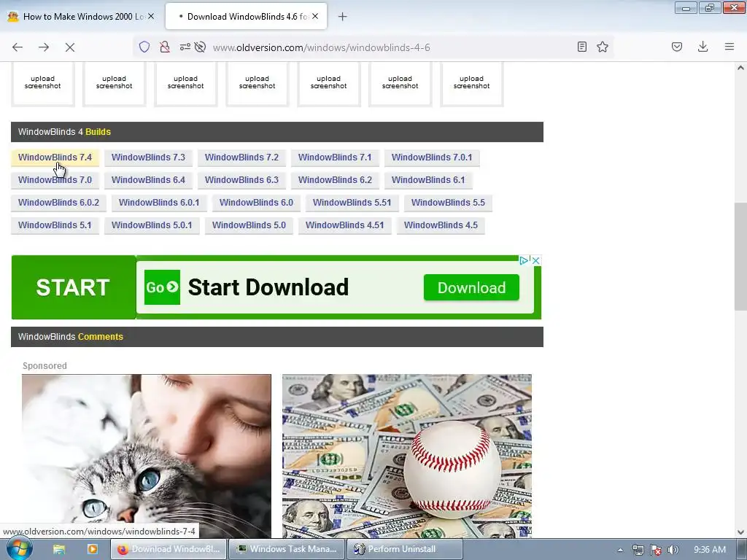Click the blocked autoplay icon in address bar
The width and height of the screenshot is (747, 560).
point(200,47)
